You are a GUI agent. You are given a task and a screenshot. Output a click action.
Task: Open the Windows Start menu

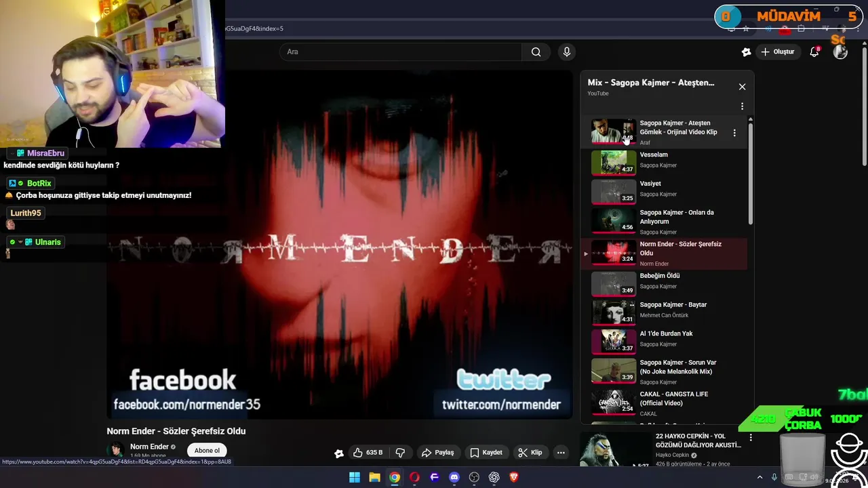(x=355, y=477)
